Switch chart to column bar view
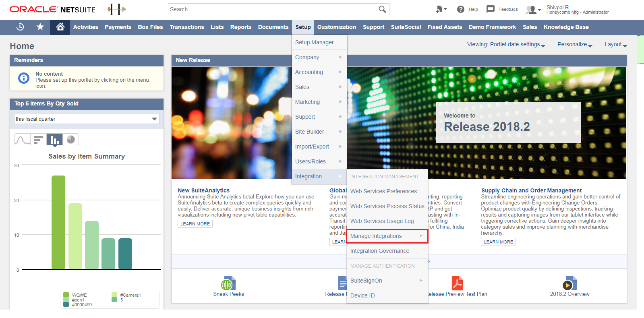Viewport: 644px width, 318px height. click(x=55, y=140)
